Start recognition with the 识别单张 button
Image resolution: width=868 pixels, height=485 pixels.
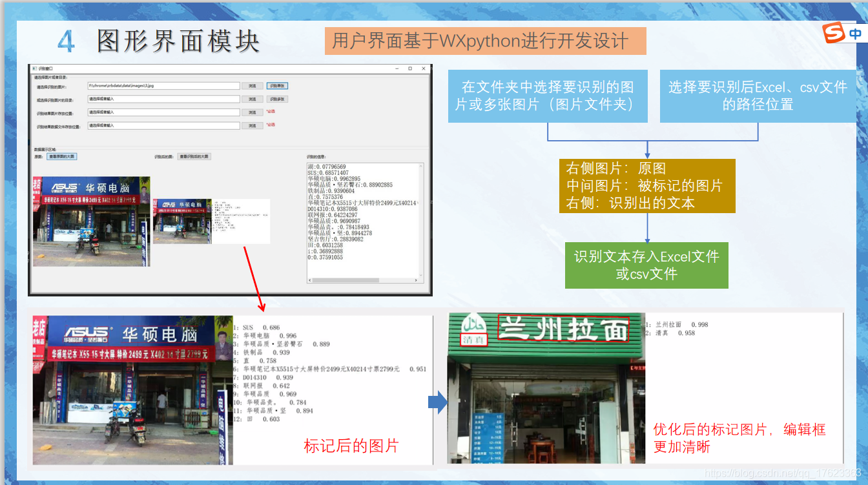277,86
